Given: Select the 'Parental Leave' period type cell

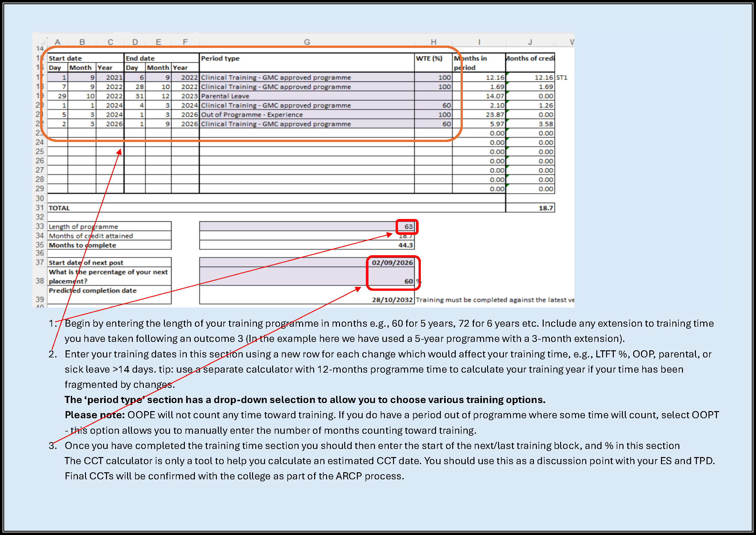Looking at the screenshot, I should click(x=306, y=96).
